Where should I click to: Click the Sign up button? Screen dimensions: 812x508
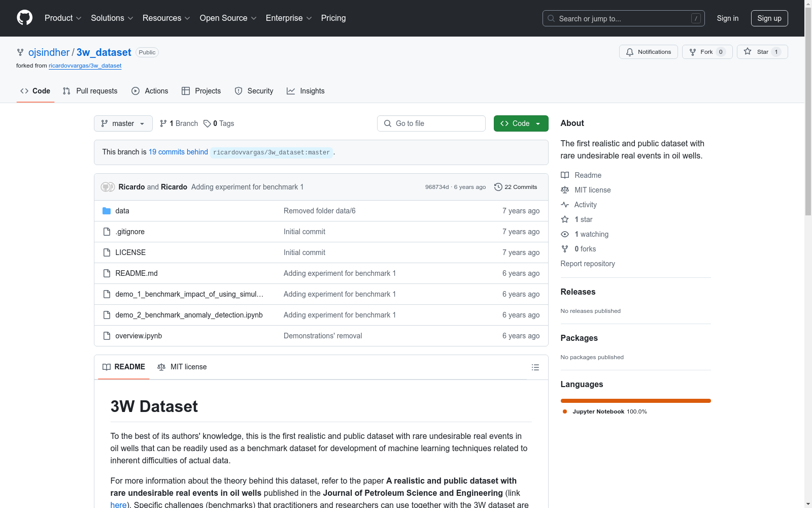pyautogui.click(x=769, y=18)
